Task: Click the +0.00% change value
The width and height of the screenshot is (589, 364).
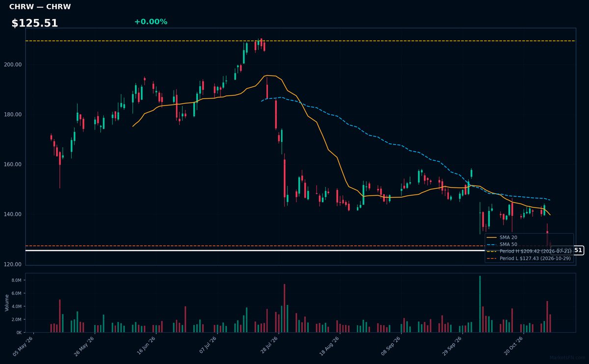Action: click(151, 22)
